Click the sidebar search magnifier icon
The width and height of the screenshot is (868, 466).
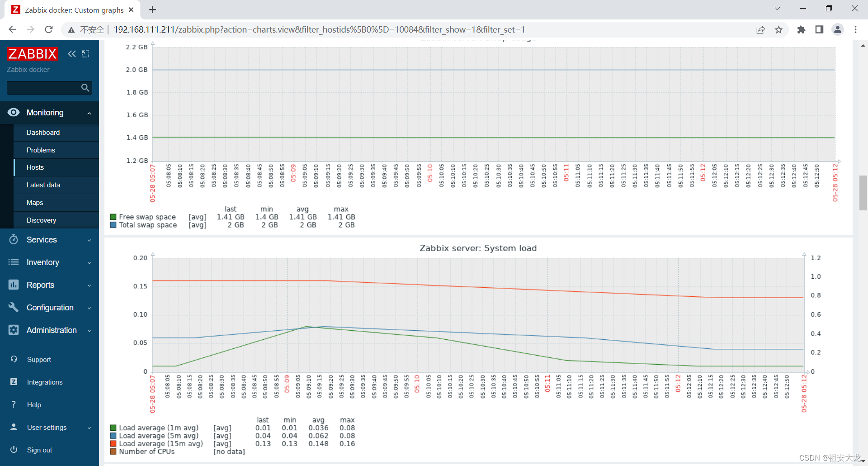click(85, 88)
